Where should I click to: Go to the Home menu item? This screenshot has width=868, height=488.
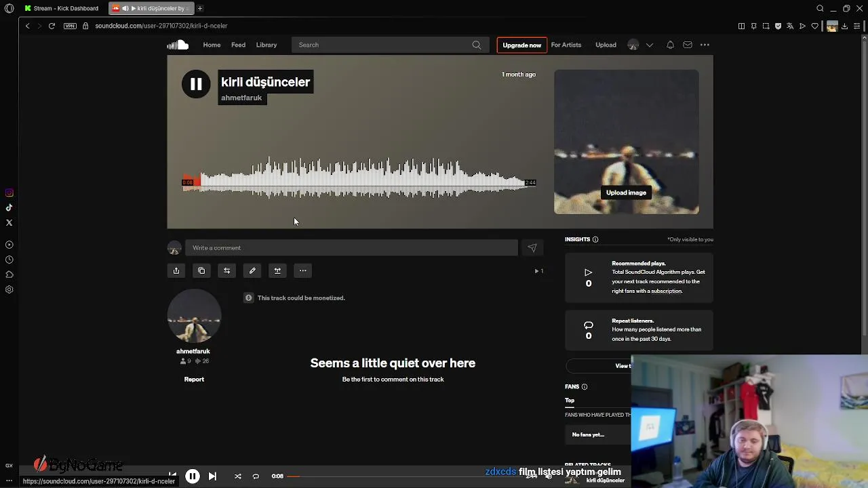point(212,45)
